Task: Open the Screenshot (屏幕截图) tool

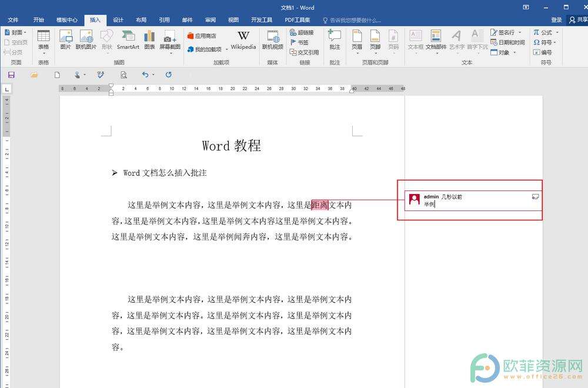Action: point(170,42)
